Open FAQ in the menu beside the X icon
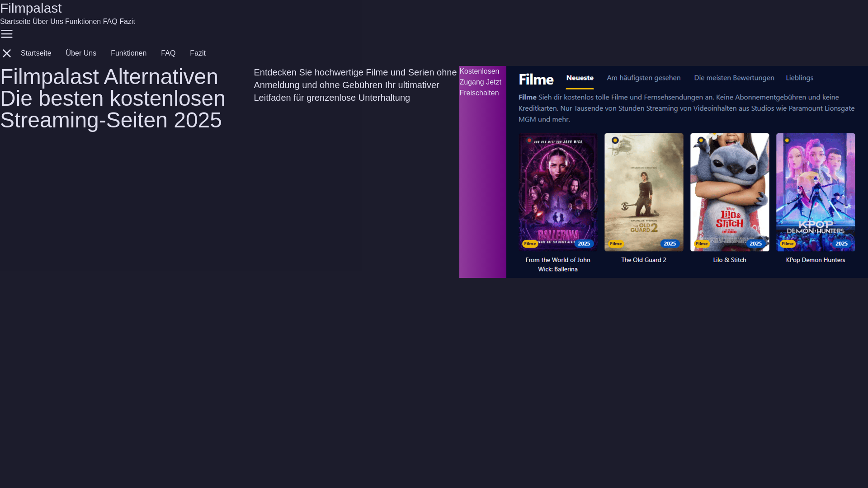The image size is (868, 488). (x=168, y=53)
